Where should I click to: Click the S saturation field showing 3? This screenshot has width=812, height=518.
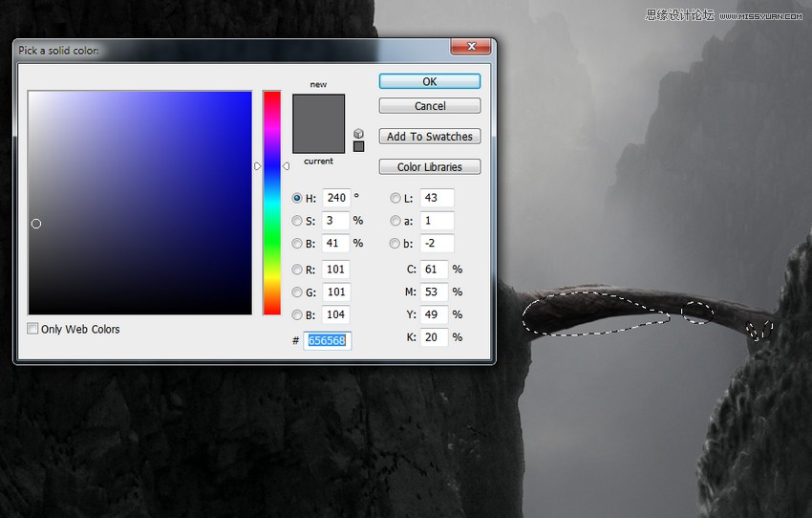coord(336,221)
